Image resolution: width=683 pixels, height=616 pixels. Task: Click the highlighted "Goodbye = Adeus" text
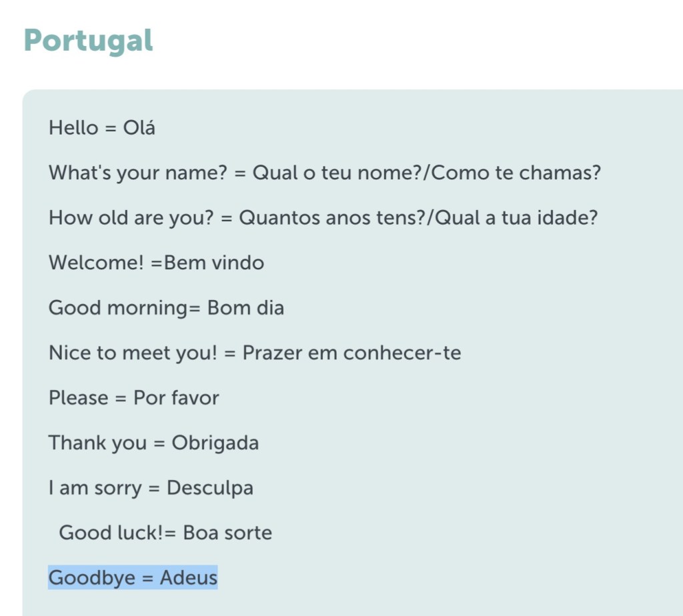point(133,577)
